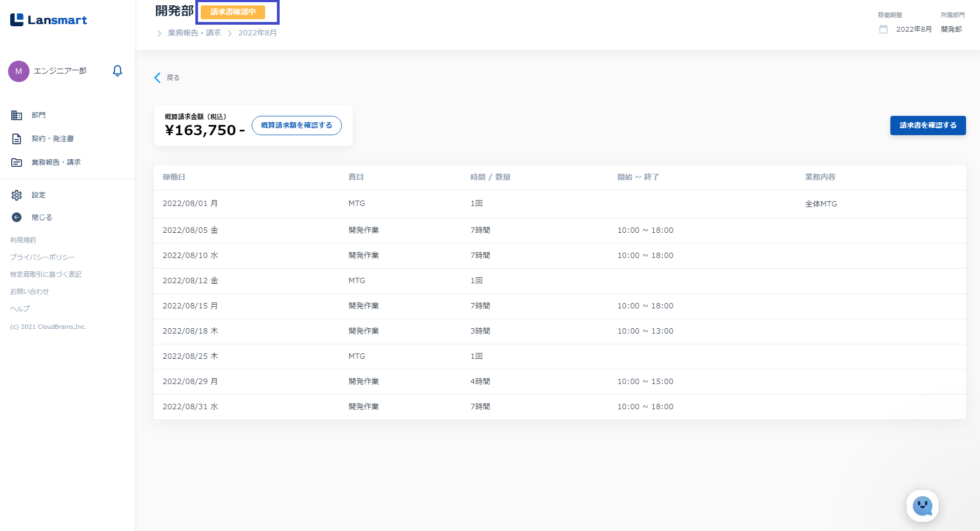The image size is (980, 531).
Task: Open the 特定商取引に基づく表記 link
Action: pyautogui.click(x=46, y=275)
